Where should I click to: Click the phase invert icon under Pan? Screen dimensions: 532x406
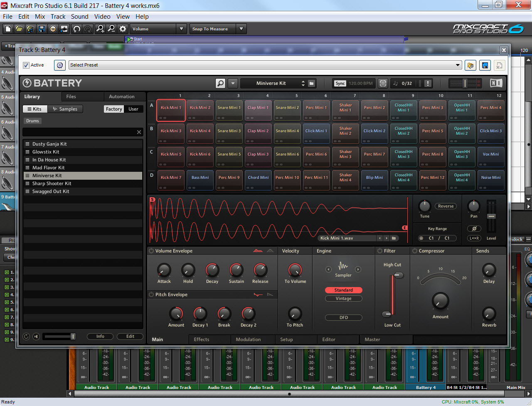click(474, 228)
